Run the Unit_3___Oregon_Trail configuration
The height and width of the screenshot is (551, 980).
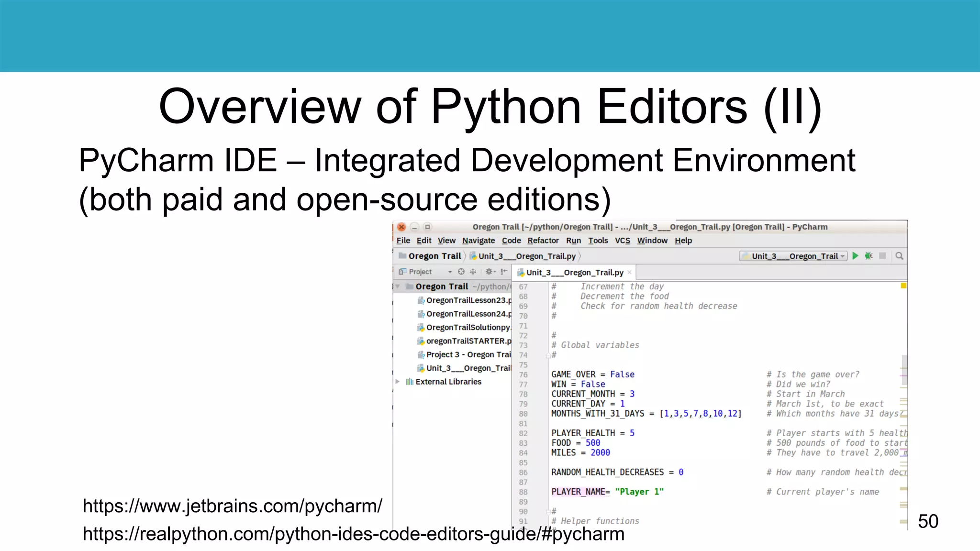pyautogui.click(x=856, y=256)
